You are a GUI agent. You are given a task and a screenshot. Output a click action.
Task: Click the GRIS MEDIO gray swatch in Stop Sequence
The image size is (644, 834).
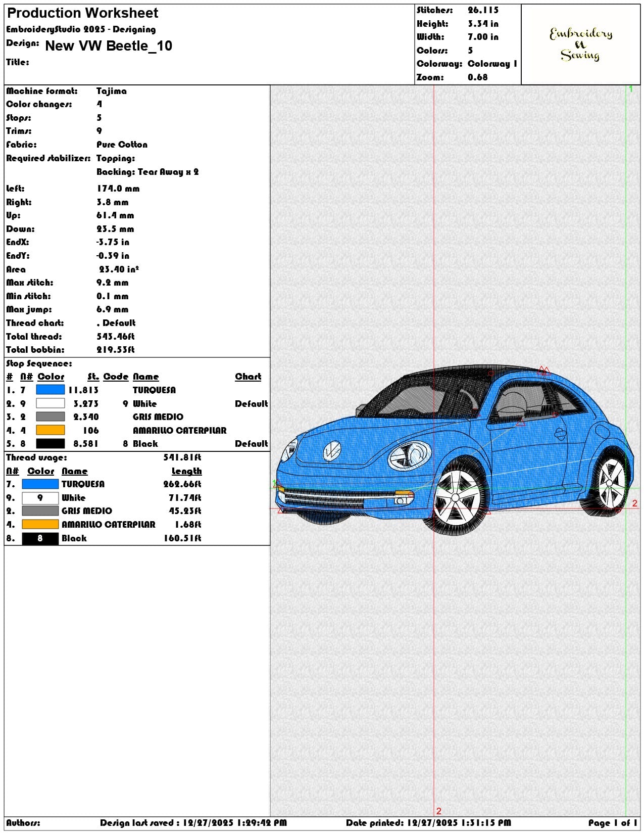[x=51, y=416]
